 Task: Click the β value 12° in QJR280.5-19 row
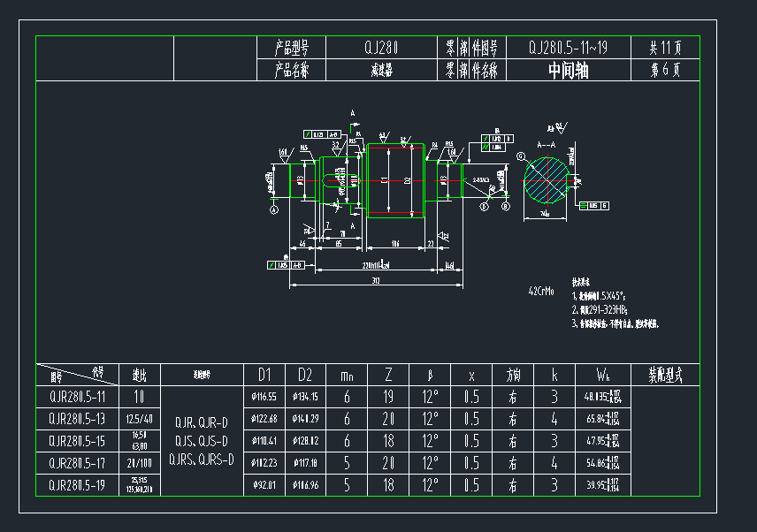430,485
